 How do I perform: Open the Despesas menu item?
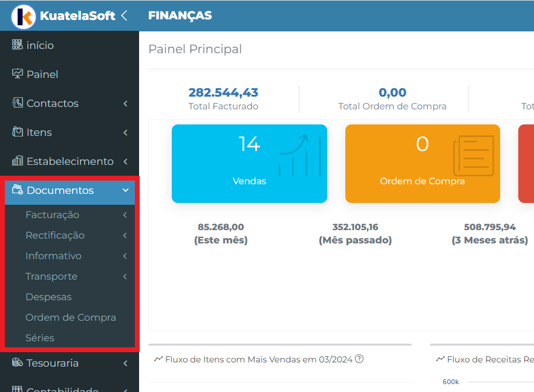tap(48, 297)
